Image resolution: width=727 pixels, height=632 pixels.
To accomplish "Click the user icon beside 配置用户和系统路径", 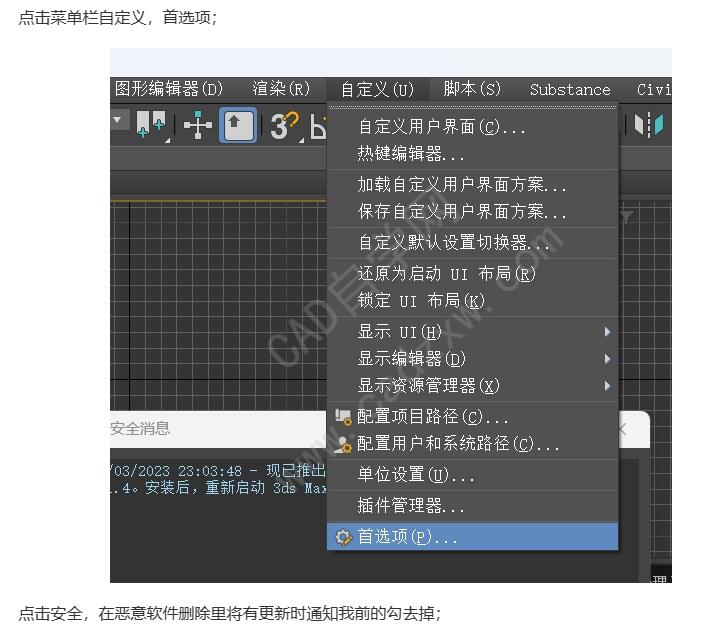I will point(343,444).
